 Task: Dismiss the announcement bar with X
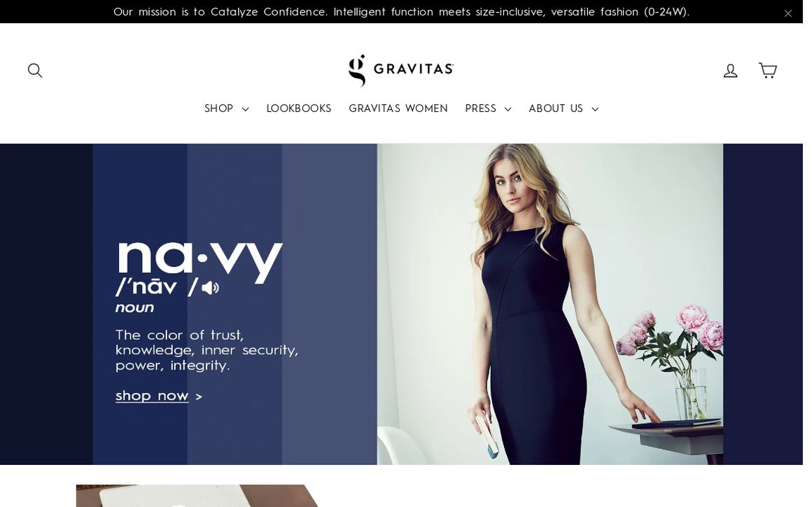point(787,13)
